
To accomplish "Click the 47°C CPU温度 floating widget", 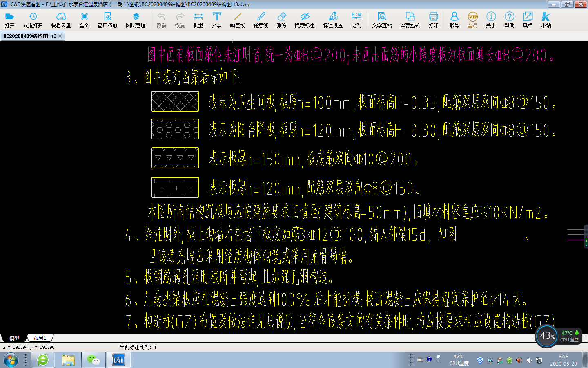I will (570, 336).
